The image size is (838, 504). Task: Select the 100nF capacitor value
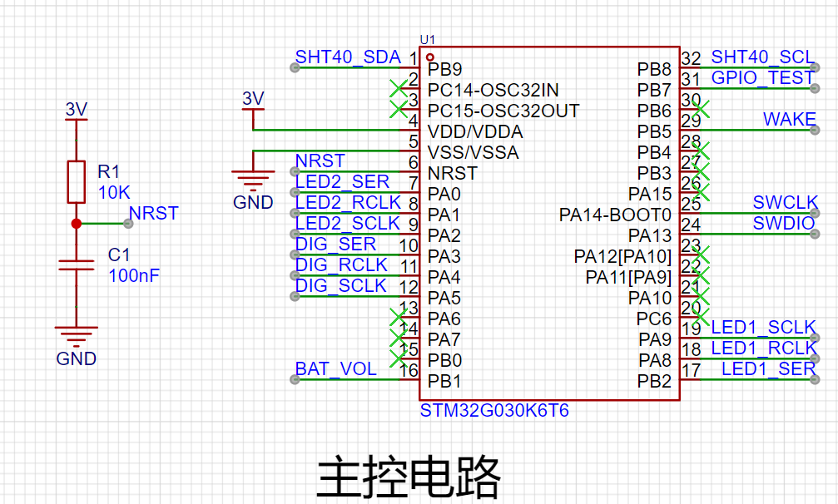point(134,276)
